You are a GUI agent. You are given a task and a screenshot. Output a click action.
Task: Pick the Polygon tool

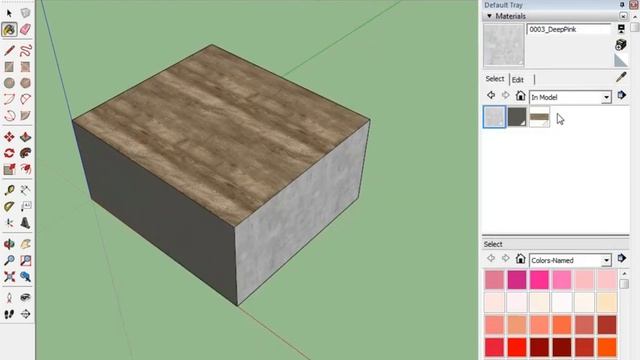(25, 83)
